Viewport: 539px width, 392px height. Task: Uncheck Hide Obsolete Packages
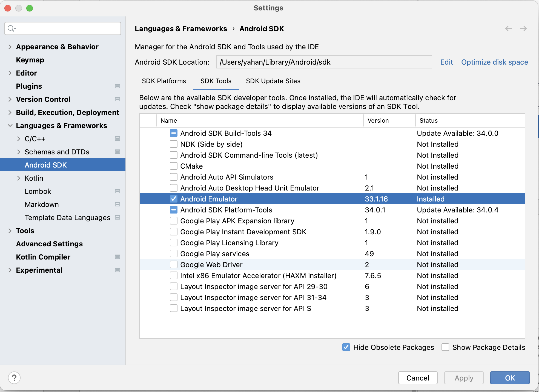point(346,347)
